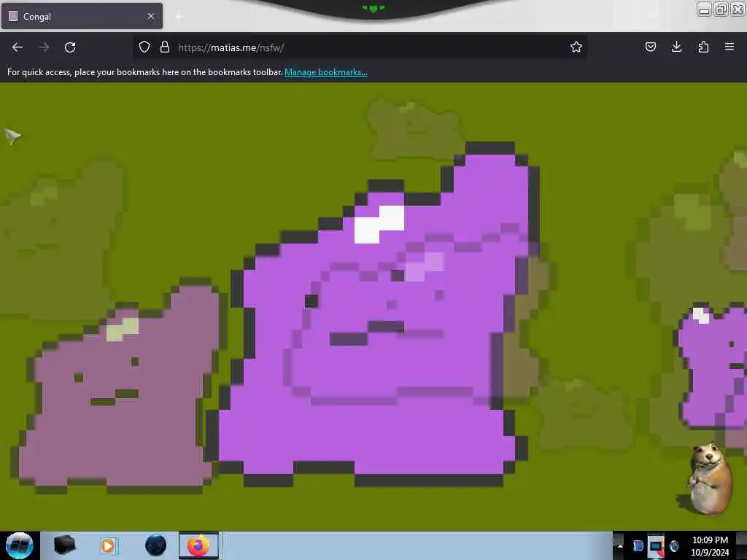Image resolution: width=747 pixels, height=560 pixels.
Task: Open a new tab with plus button
Action: point(179,17)
